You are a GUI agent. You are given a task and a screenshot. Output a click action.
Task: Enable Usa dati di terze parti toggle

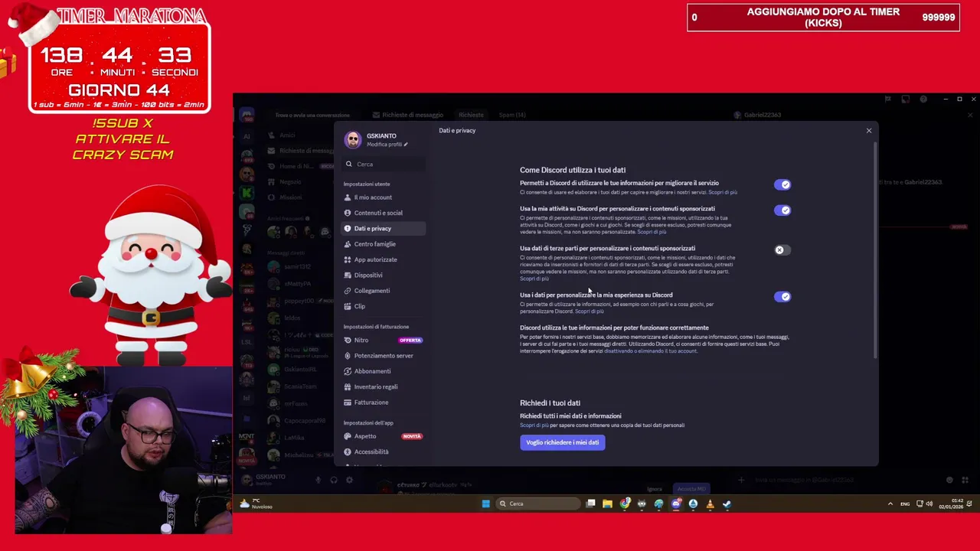782,249
